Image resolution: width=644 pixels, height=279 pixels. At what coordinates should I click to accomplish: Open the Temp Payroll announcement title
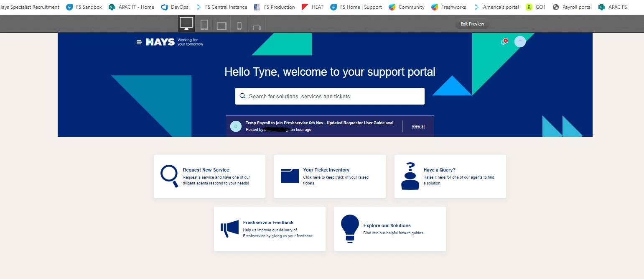pyautogui.click(x=321, y=123)
